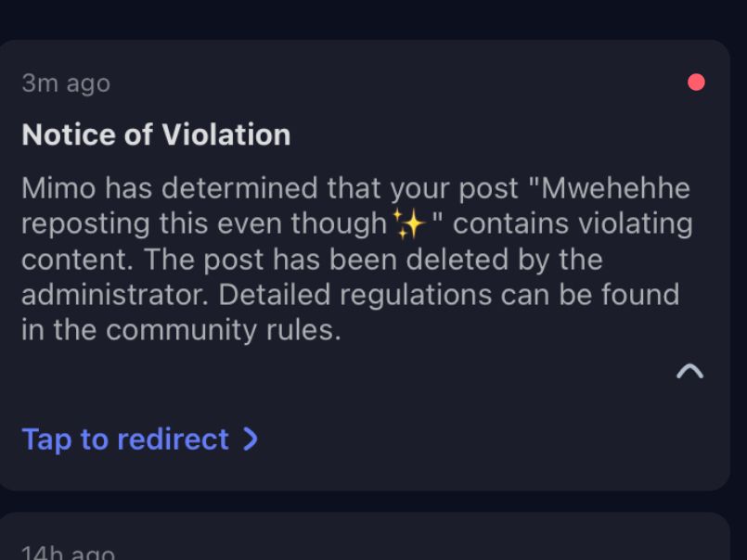
Task: Click the Tap to redirect link
Action: pyautogui.click(x=125, y=439)
